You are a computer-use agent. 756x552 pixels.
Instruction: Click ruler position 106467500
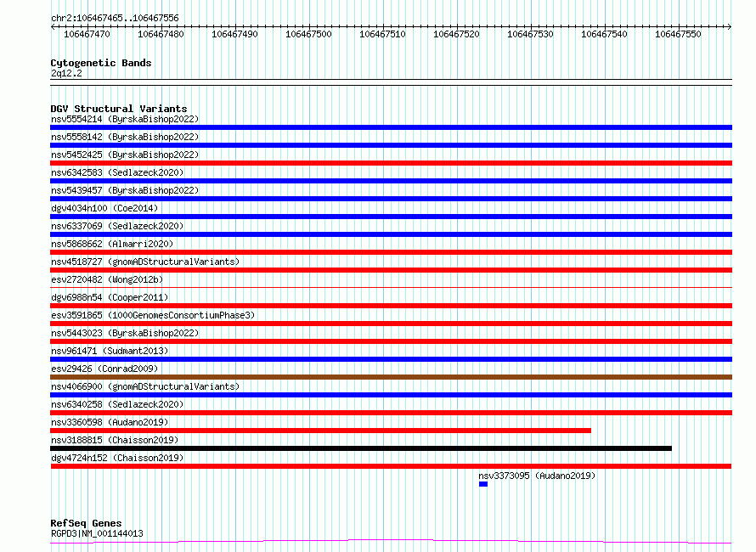click(x=308, y=34)
